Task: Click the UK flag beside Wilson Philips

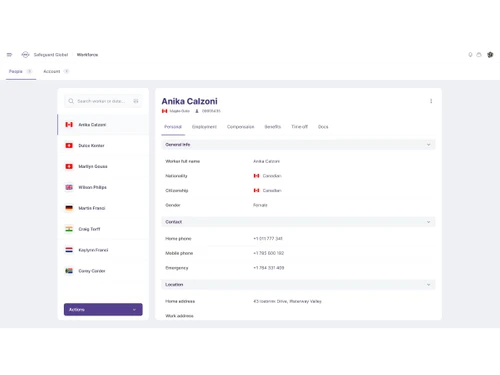Action: (x=69, y=187)
